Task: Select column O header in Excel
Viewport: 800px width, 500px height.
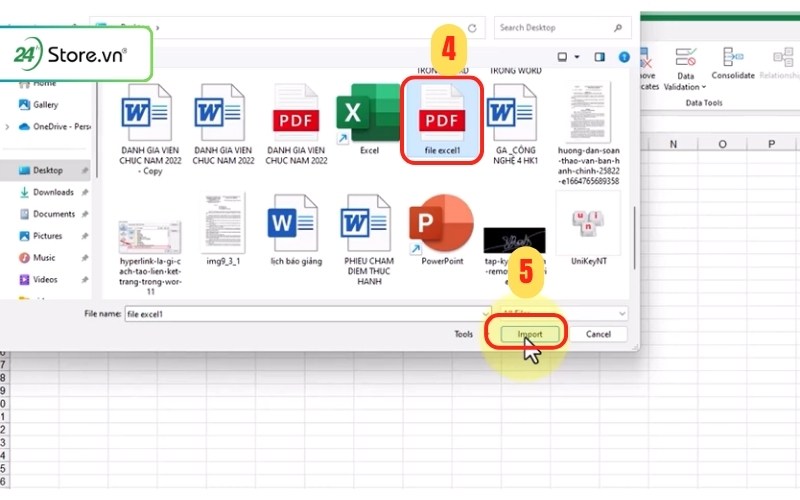Action: (722, 144)
